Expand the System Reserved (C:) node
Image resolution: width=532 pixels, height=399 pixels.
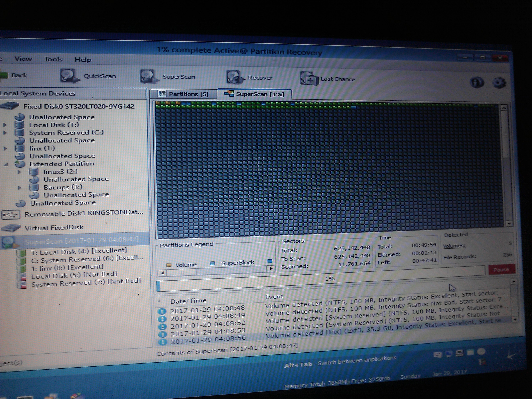(5, 133)
